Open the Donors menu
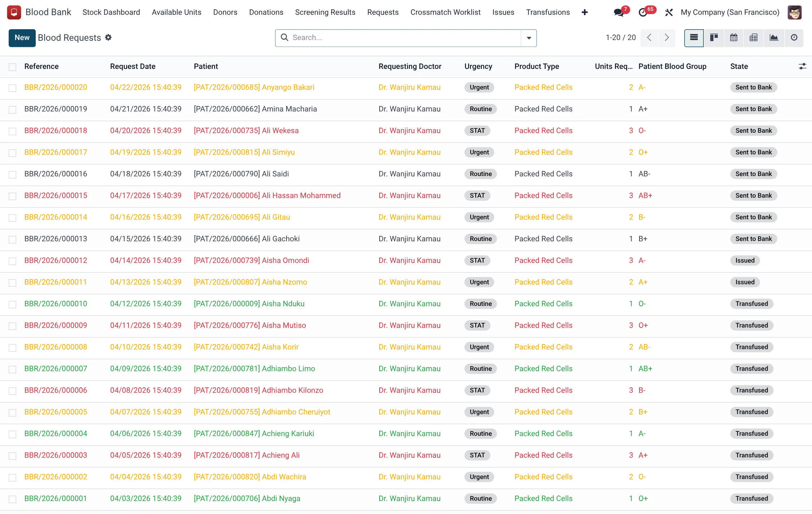 [x=225, y=12]
